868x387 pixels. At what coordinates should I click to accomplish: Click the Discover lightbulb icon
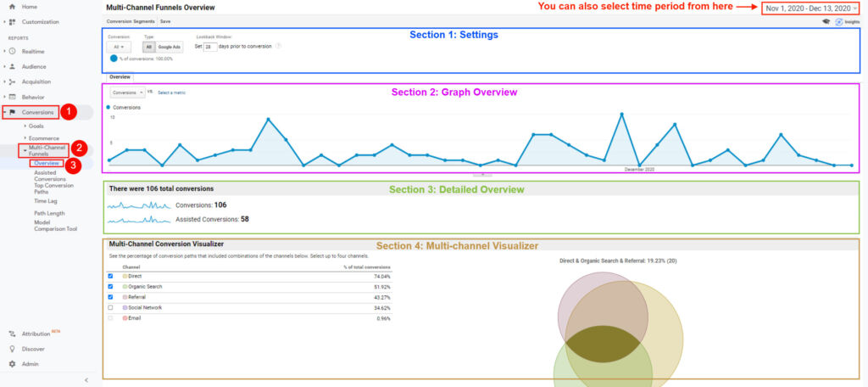click(12, 349)
